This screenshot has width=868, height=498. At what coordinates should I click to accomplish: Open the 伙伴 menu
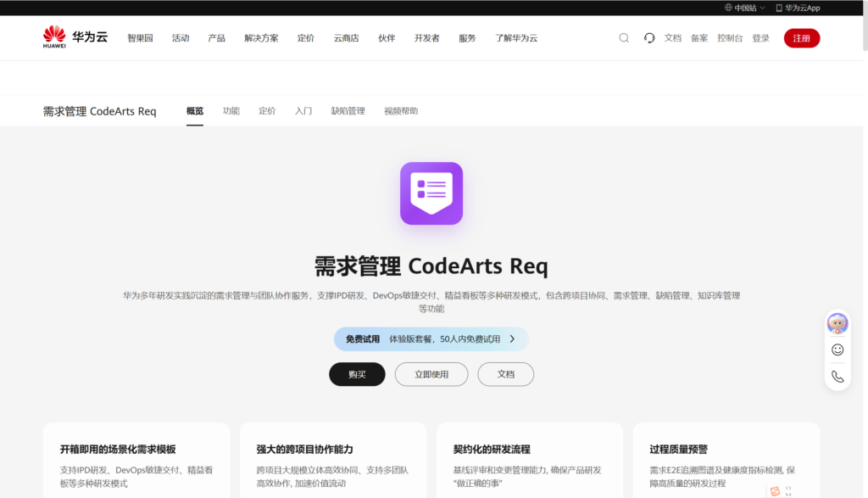pyautogui.click(x=387, y=38)
